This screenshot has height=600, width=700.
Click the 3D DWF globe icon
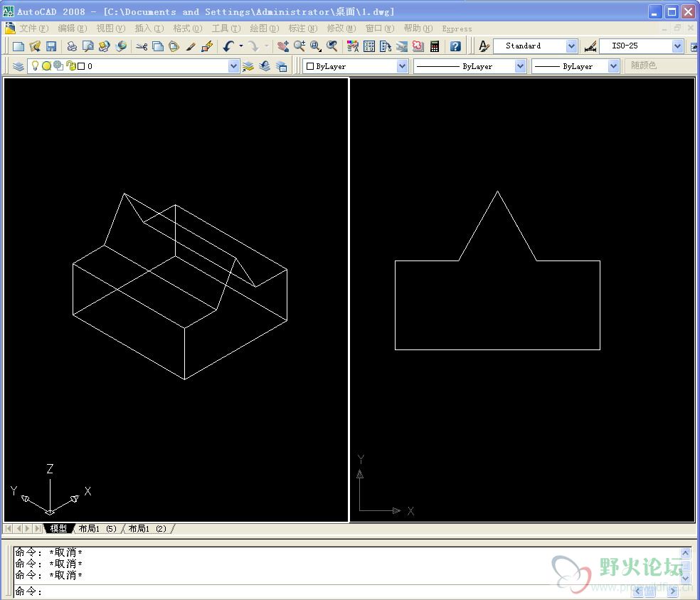tap(121, 46)
